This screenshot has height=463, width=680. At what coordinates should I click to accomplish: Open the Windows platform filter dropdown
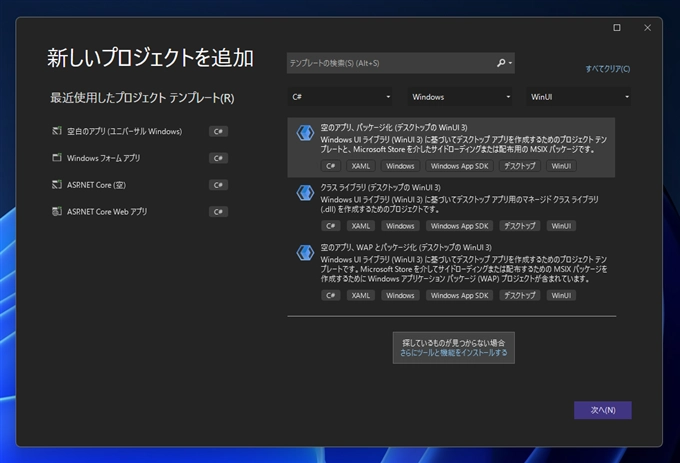tap(460, 97)
